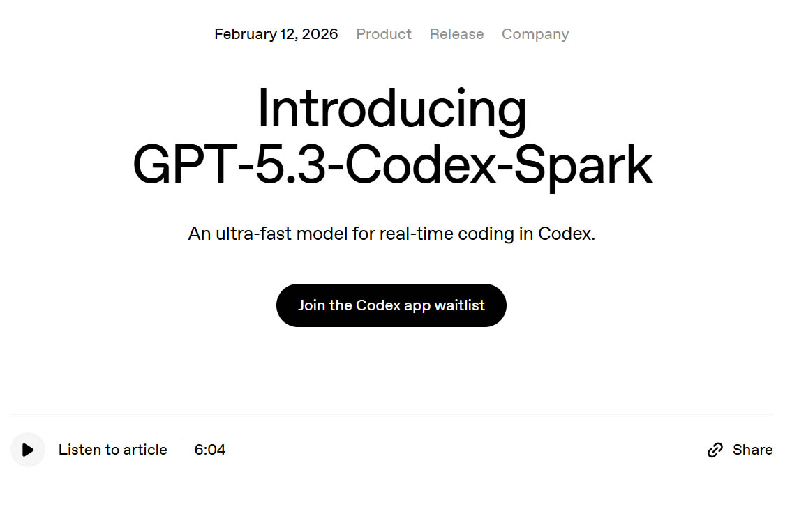Viewport: 799px width, 532px height.
Task: Click the February 12, 2026 date
Action: [276, 34]
